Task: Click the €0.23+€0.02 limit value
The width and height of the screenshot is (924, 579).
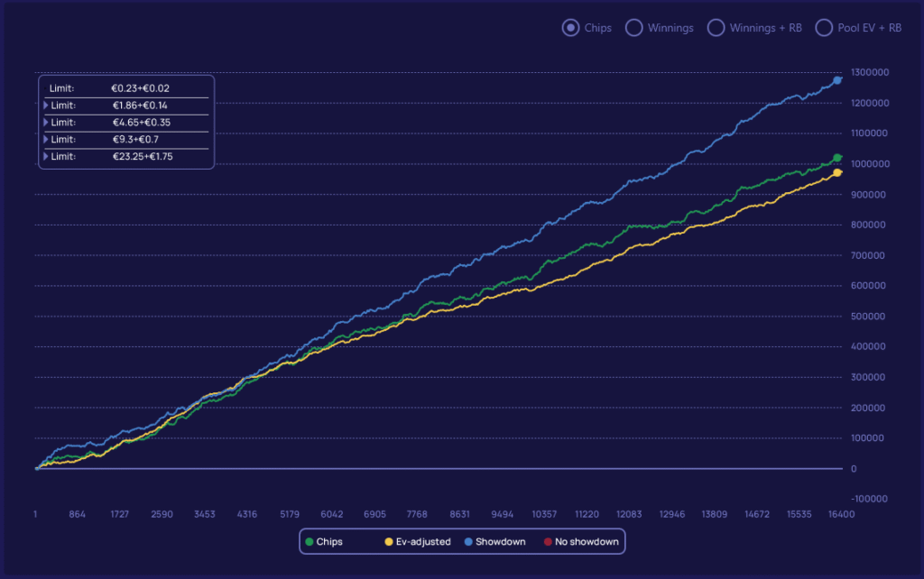Action: [x=140, y=88]
